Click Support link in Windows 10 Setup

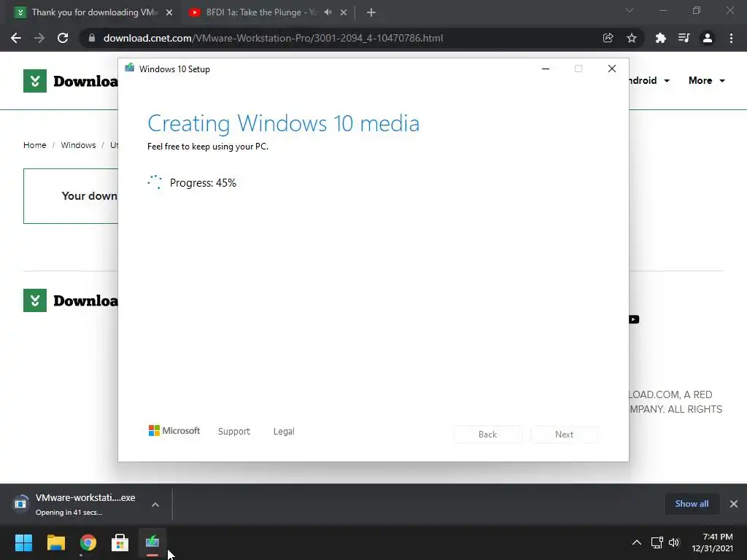coord(234,432)
